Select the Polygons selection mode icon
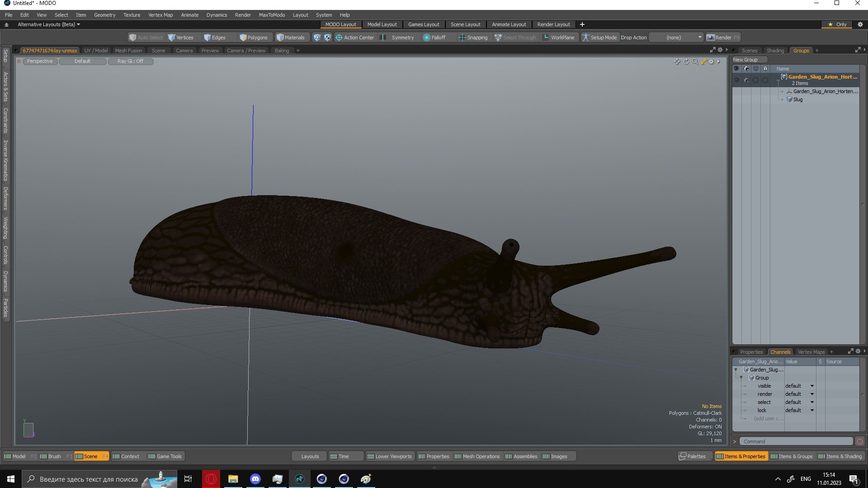The height and width of the screenshot is (488, 868). click(x=243, y=38)
